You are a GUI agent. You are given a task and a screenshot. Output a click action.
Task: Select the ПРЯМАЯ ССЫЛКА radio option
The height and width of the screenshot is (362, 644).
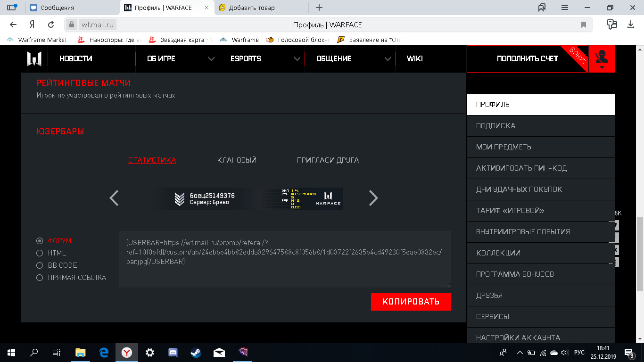(x=40, y=278)
